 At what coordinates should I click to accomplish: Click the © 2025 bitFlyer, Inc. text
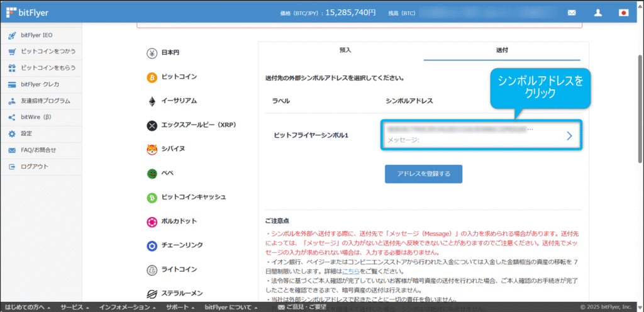click(606, 307)
